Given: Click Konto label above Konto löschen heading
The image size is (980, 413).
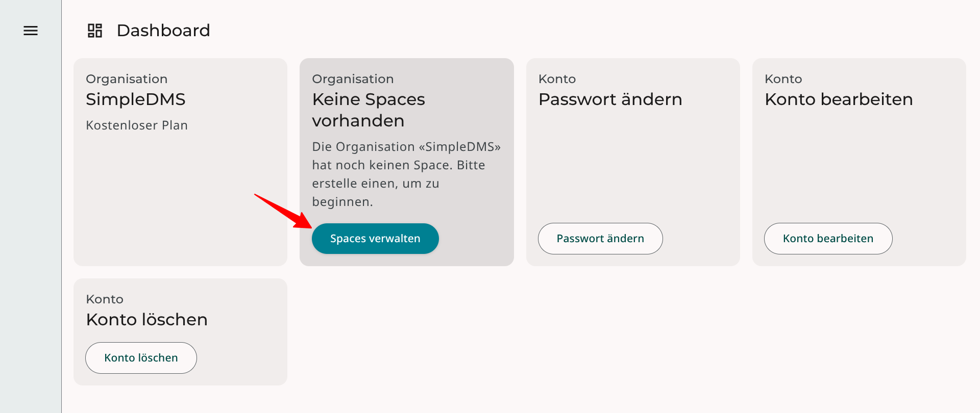Looking at the screenshot, I should tap(105, 299).
